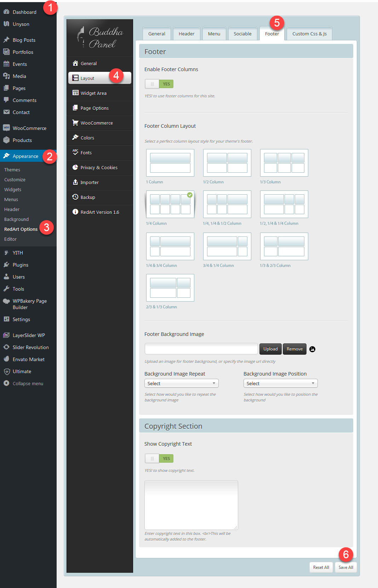Image resolution: width=378 pixels, height=588 pixels.
Task: Open Background Image Position dropdown
Action: [280, 383]
